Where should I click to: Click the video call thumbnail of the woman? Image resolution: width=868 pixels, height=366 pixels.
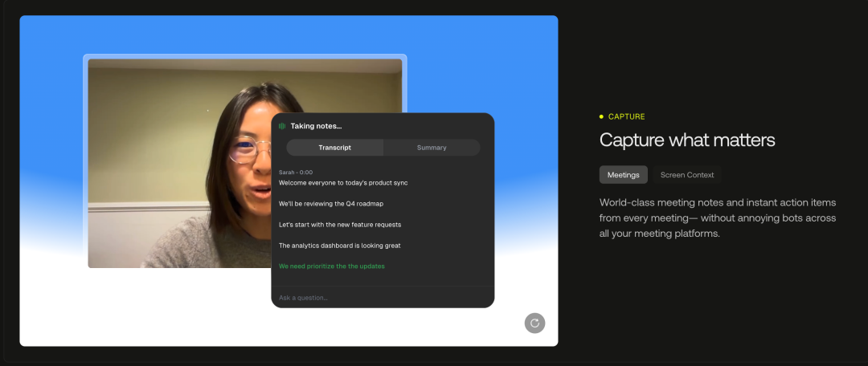pyautogui.click(x=177, y=161)
